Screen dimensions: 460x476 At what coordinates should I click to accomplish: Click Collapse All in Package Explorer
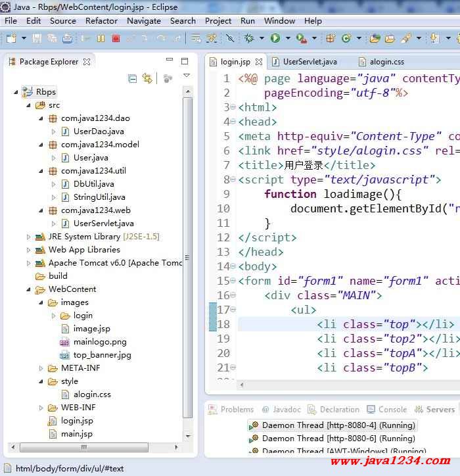click(133, 79)
